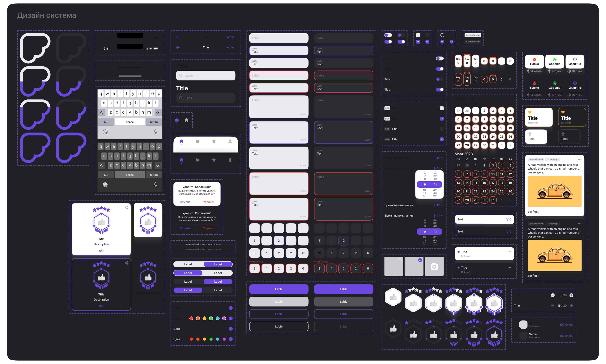Click plus icon next to 15 / 30
Image resolution: width=606 pixels, height=364 pixels.
(x=571, y=306)
